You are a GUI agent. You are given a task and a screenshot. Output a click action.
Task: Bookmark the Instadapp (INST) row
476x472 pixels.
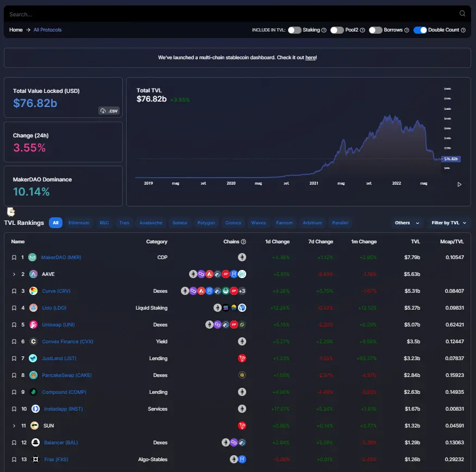pyautogui.click(x=14, y=409)
